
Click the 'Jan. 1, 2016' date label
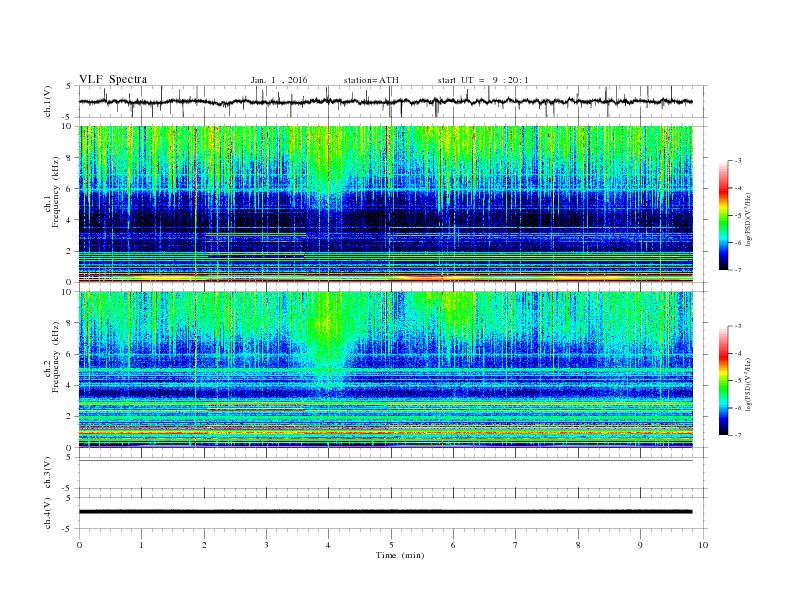click(x=279, y=80)
